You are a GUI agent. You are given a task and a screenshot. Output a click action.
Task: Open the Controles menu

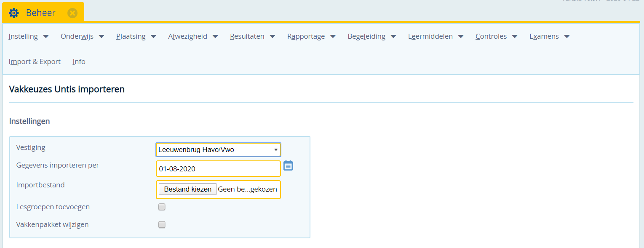pos(497,36)
